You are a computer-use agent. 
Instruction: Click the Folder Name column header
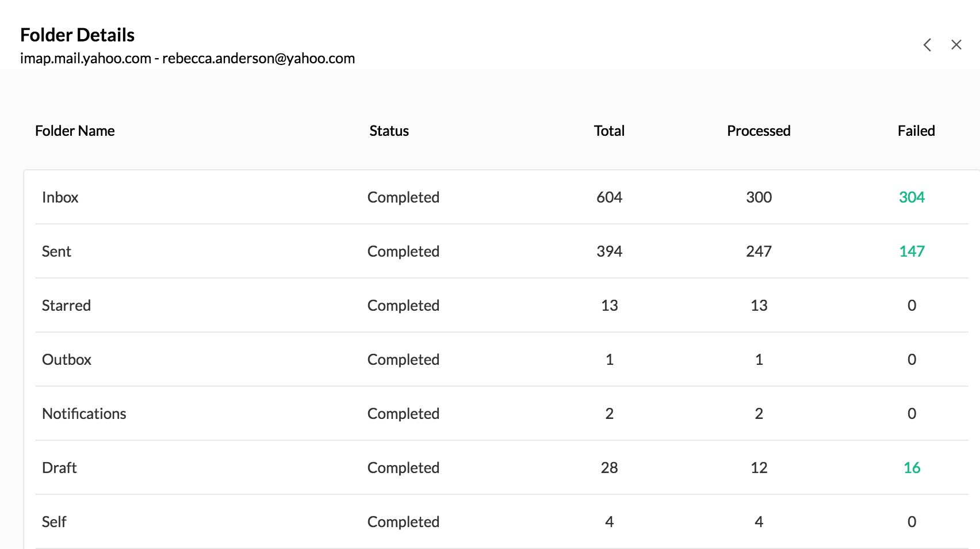click(x=75, y=131)
